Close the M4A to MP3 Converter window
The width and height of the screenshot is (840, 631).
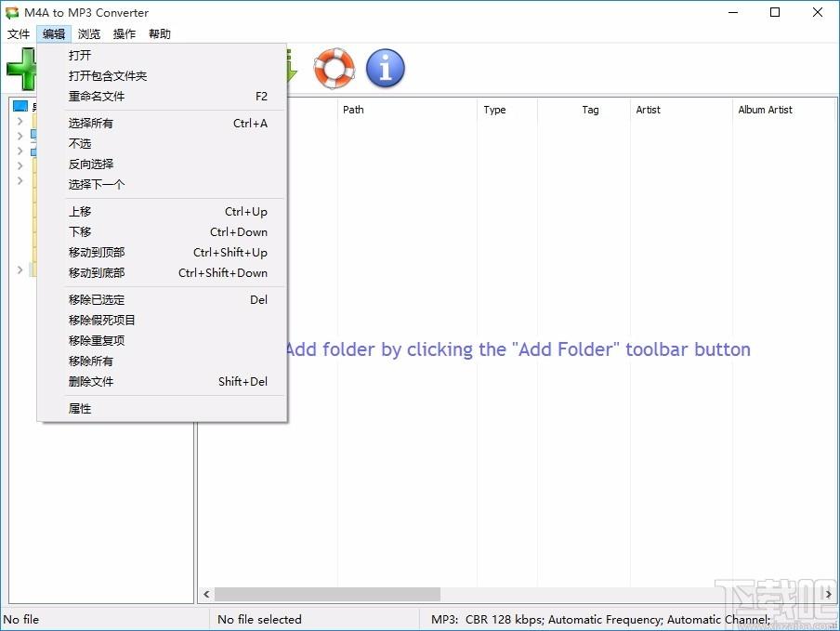point(817,12)
